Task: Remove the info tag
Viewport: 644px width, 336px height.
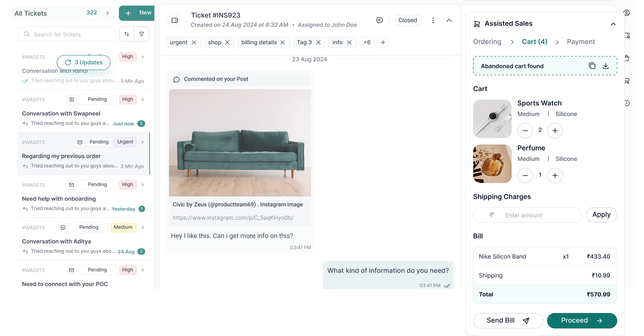Action: pyautogui.click(x=349, y=42)
